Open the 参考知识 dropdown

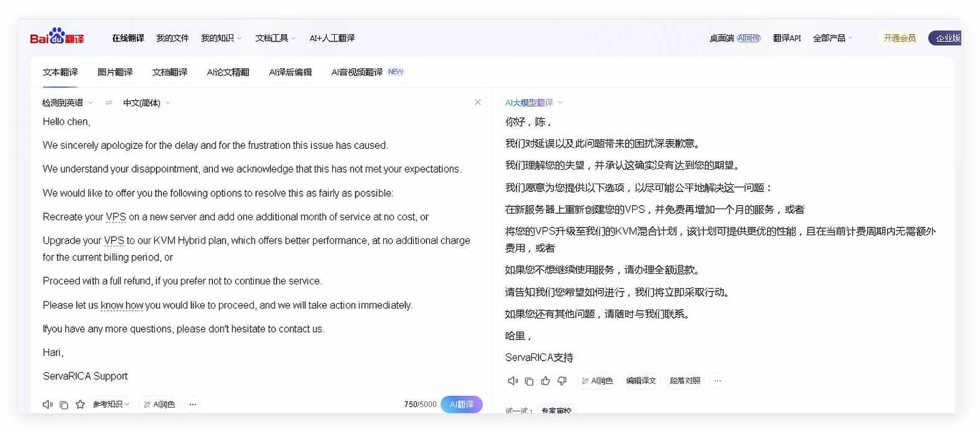(111, 404)
